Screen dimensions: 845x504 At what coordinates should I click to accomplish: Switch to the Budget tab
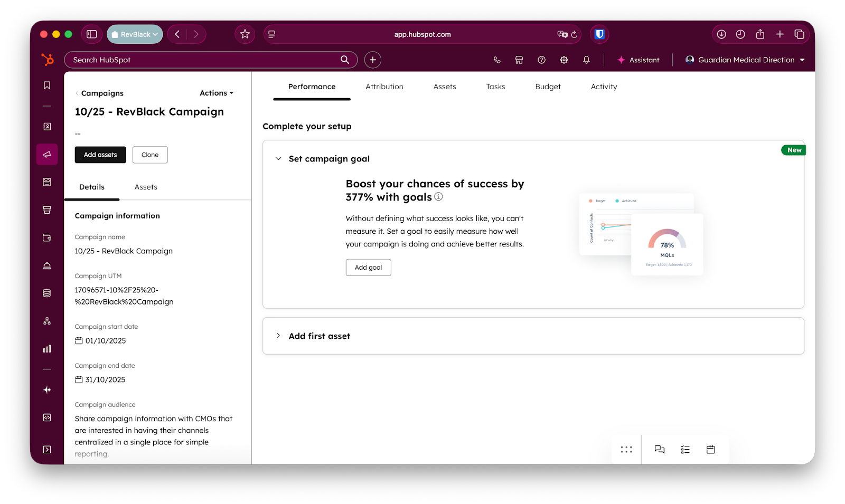point(548,87)
